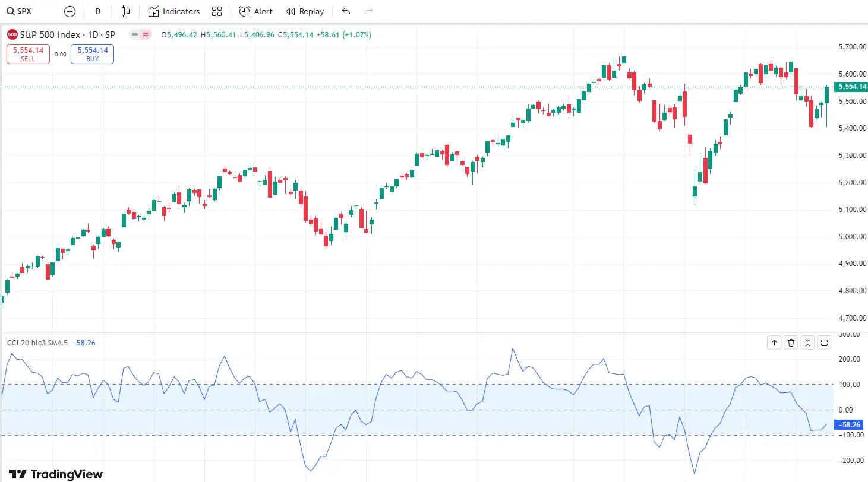Delete the CCI indicator pane
The width and height of the screenshot is (868, 482).
(790, 343)
